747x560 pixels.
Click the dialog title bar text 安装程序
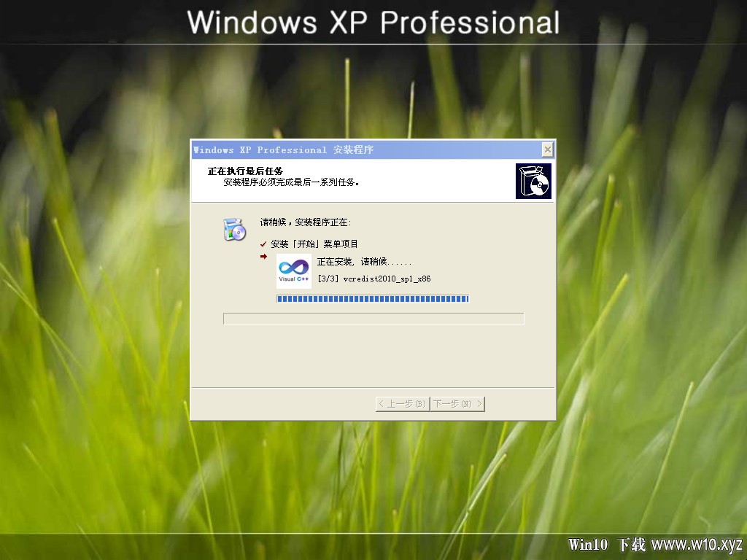[x=353, y=150]
